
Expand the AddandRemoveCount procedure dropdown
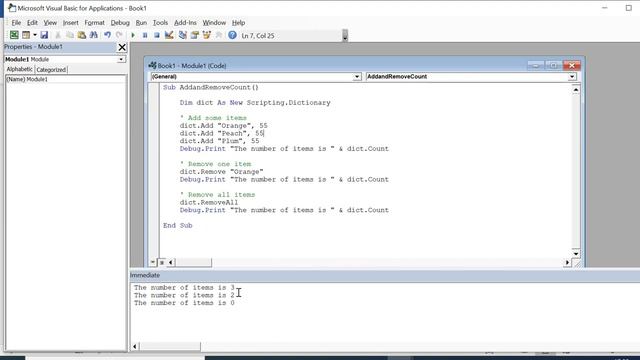pyautogui.click(x=572, y=76)
